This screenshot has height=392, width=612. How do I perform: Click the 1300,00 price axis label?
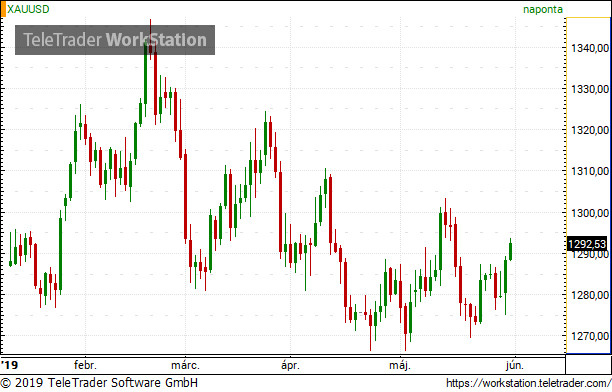590,213
